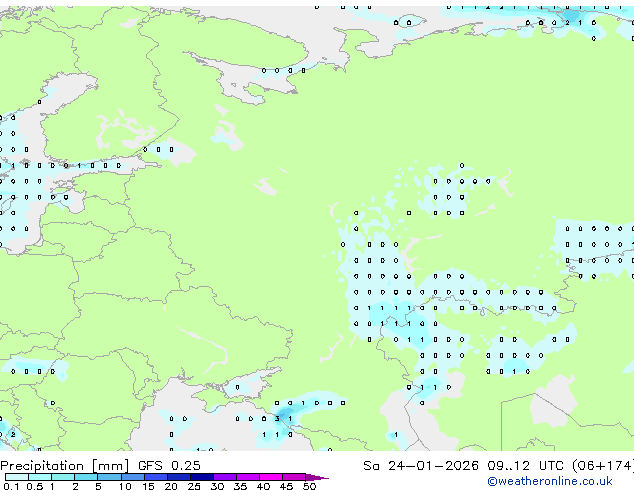
Task: Click the 1–2 mm legend color swatch
Action: pyautogui.click(x=63, y=477)
